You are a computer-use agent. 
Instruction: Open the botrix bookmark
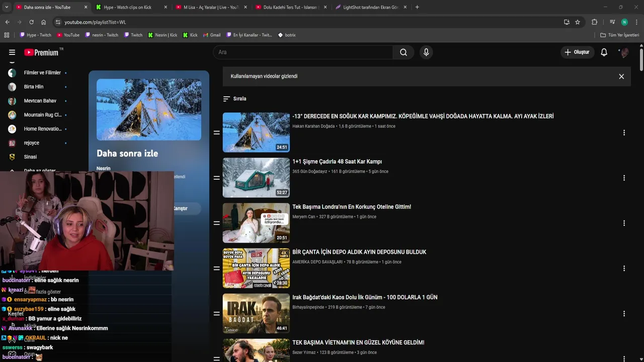287,35
